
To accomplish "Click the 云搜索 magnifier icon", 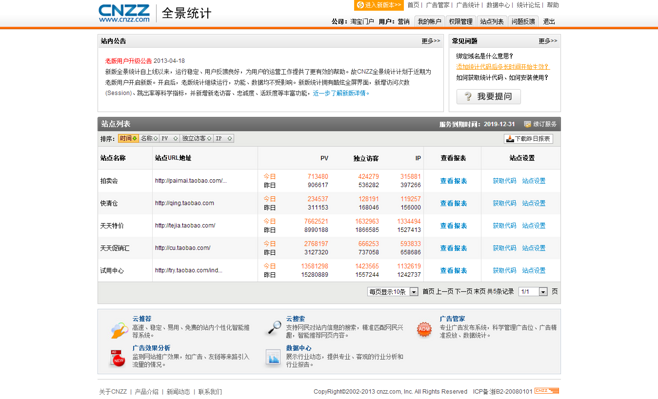I will (x=274, y=328).
